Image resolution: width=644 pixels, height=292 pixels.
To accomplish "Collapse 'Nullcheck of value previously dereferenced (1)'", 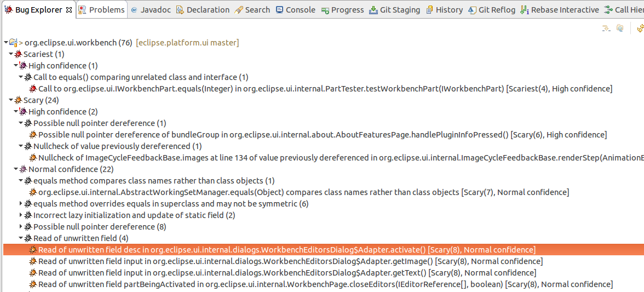I will 21,146.
